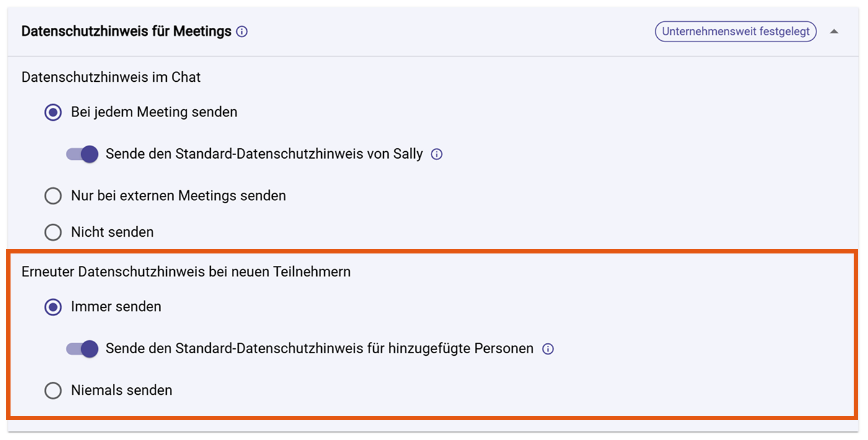The height and width of the screenshot is (440, 868).
Task: Choose the Niemals senden radio button
Action: click(x=53, y=390)
